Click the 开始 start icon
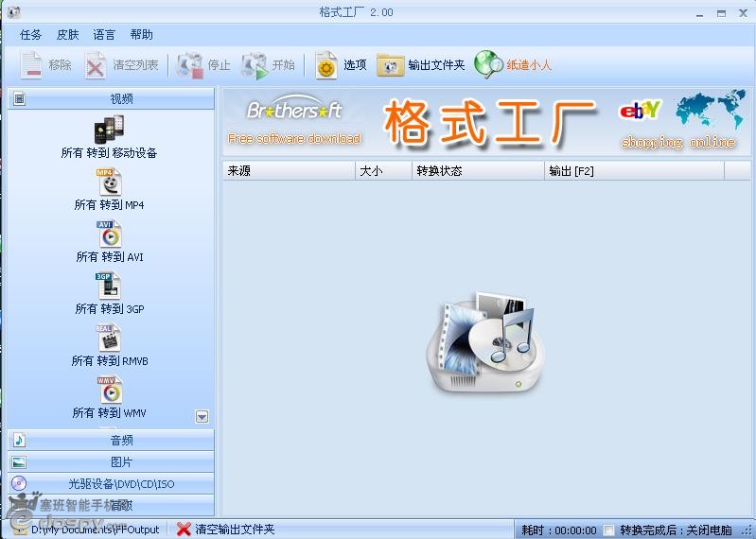 [255, 65]
